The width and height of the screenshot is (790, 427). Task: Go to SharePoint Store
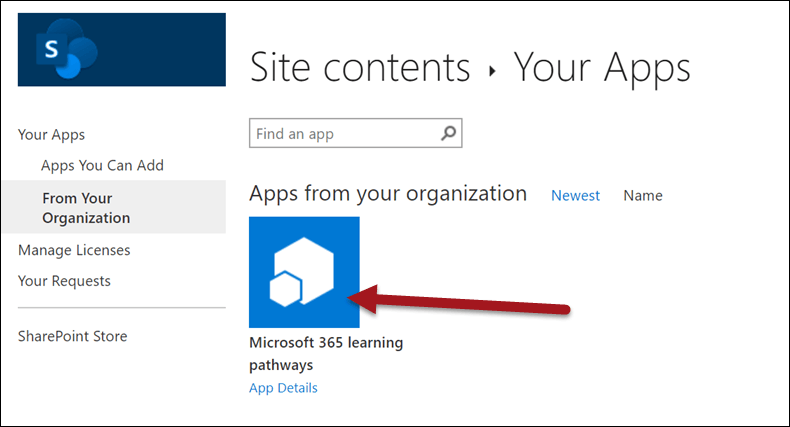pos(73,336)
